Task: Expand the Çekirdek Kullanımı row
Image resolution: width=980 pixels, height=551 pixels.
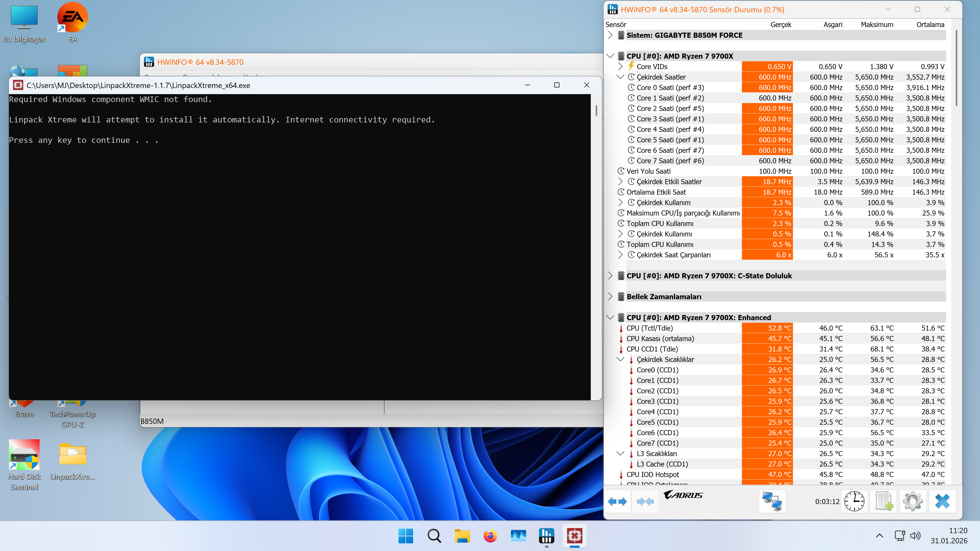Action: tap(620, 234)
